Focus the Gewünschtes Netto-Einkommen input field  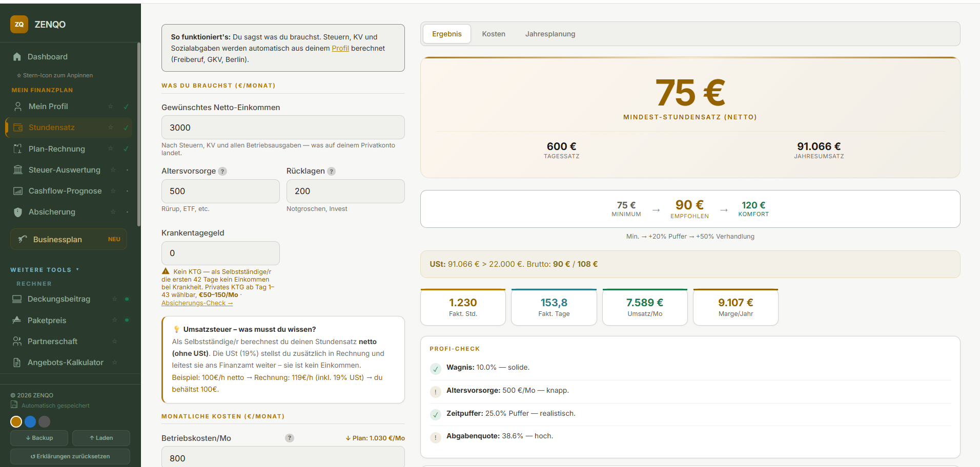[283, 127]
